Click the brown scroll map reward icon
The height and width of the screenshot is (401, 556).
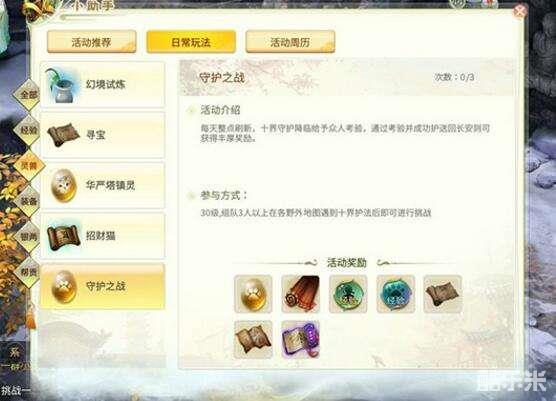(x=443, y=294)
